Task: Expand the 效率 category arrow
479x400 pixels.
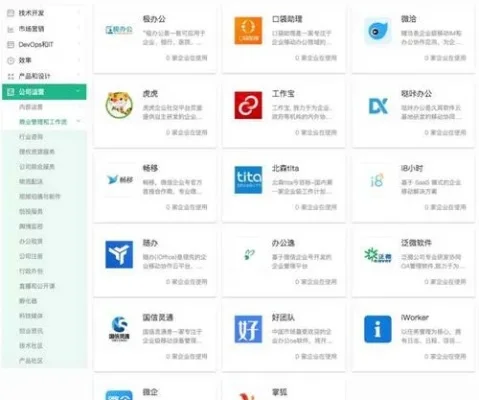Action: click(79, 60)
